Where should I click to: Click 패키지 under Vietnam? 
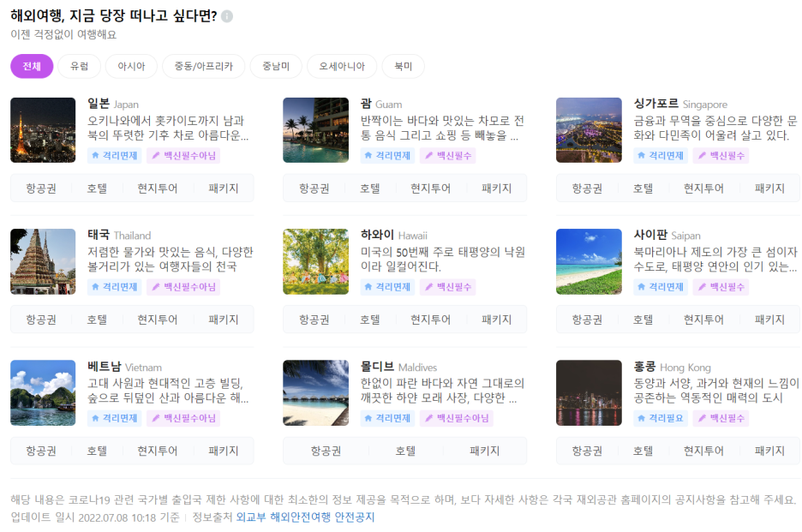pyautogui.click(x=224, y=451)
